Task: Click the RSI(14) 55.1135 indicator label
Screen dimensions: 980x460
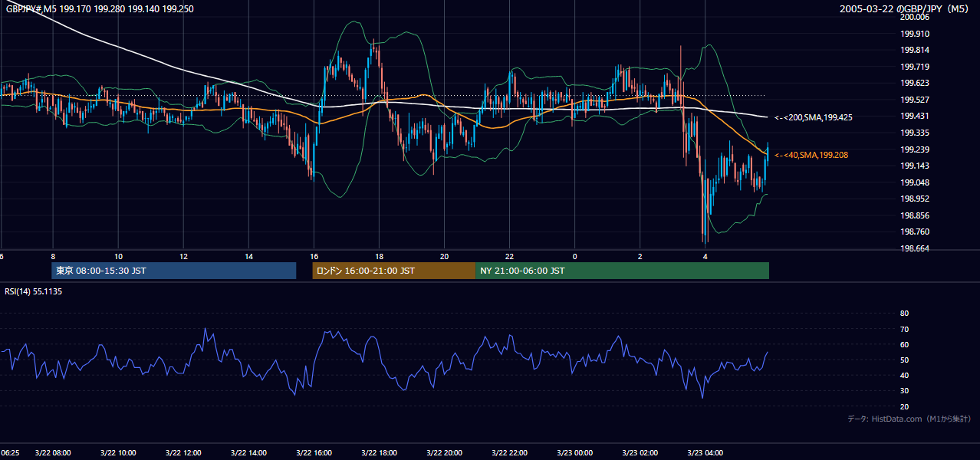Action: point(33,291)
